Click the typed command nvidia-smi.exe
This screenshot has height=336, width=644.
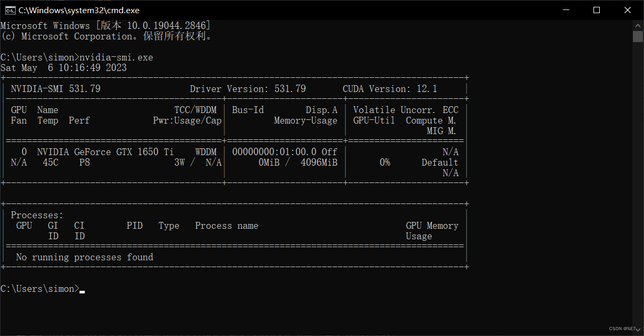pos(116,57)
